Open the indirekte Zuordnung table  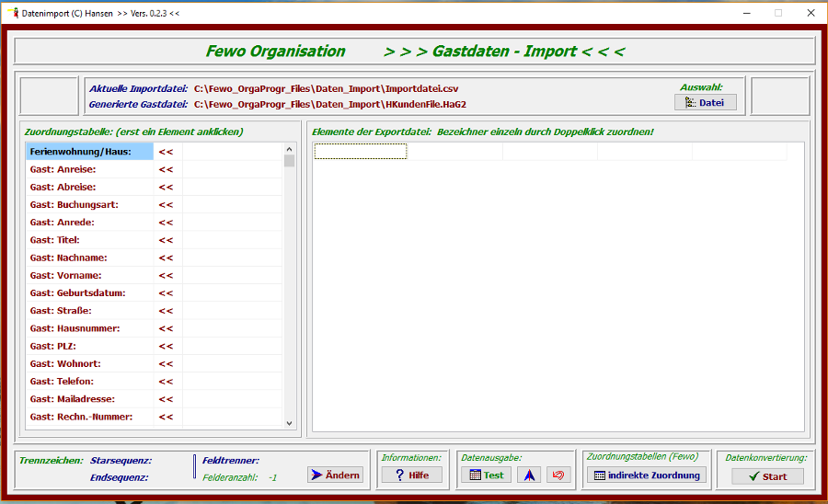pyautogui.click(x=647, y=475)
